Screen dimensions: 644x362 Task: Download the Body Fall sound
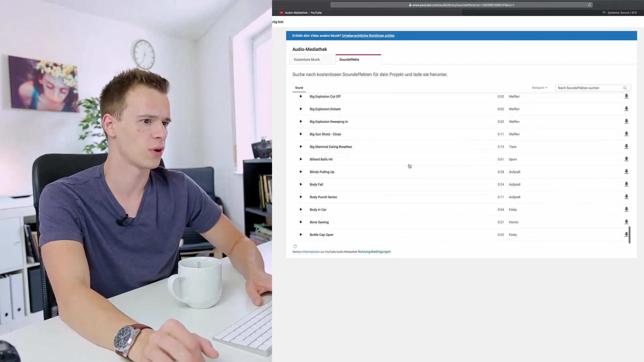pos(626,184)
